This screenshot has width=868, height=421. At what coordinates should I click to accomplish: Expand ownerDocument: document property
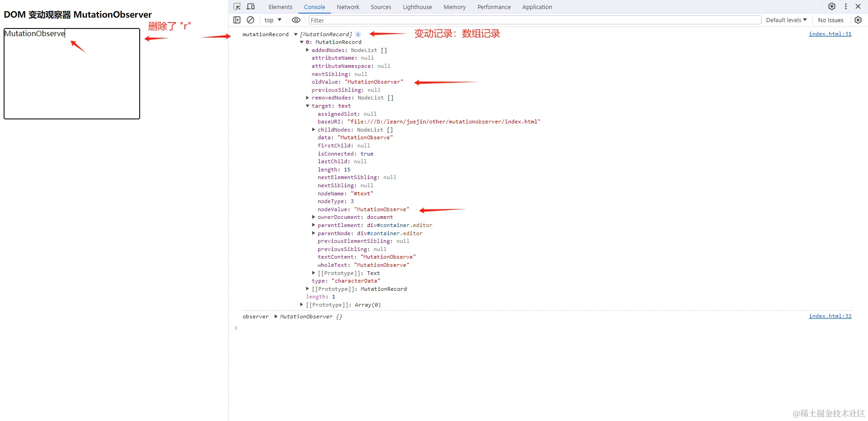coord(313,217)
